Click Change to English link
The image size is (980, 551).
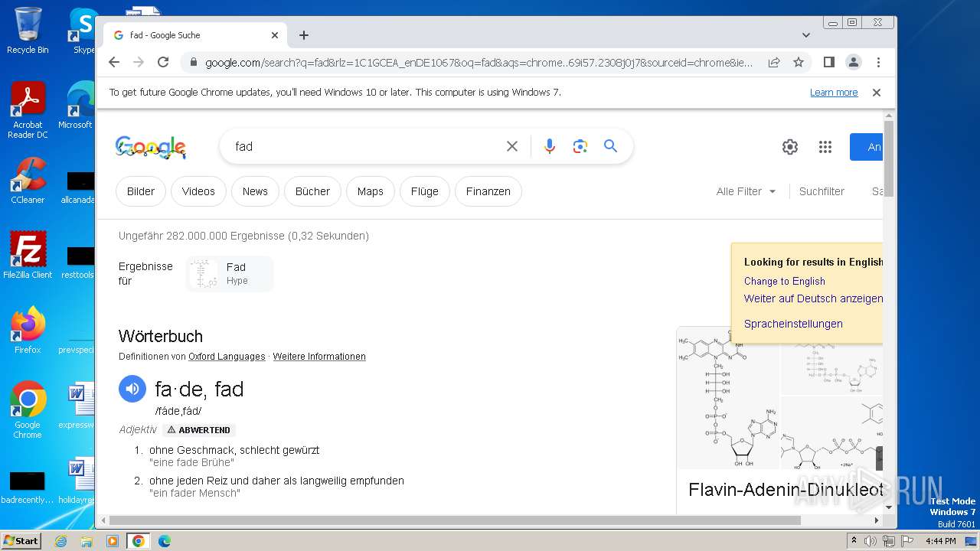pyautogui.click(x=785, y=281)
